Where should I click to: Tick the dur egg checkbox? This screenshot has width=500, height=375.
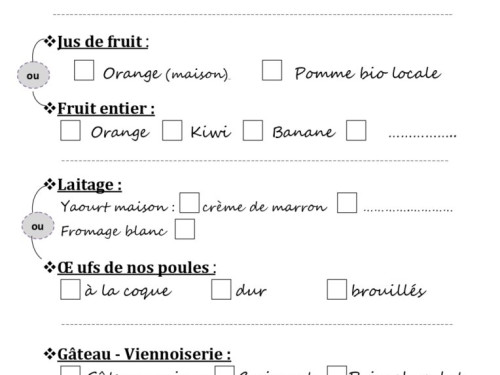[221, 289]
